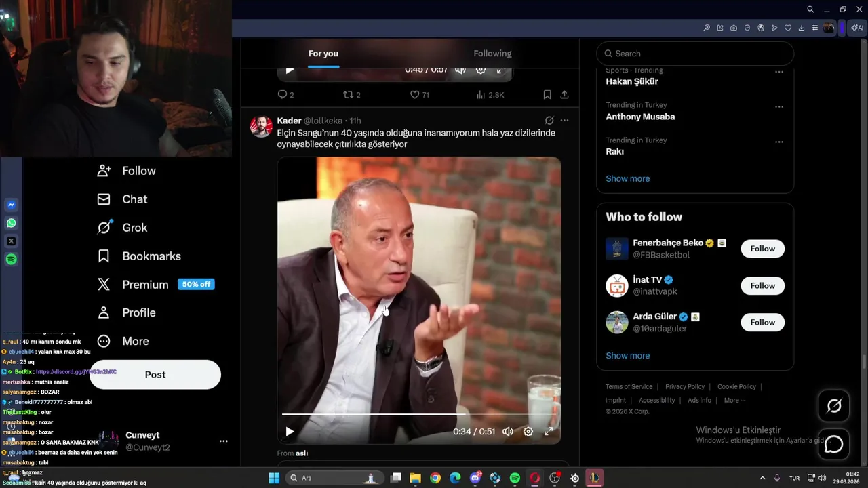Open the More sidebar menu
Viewport: 868px width, 488px height.
tap(123, 341)
